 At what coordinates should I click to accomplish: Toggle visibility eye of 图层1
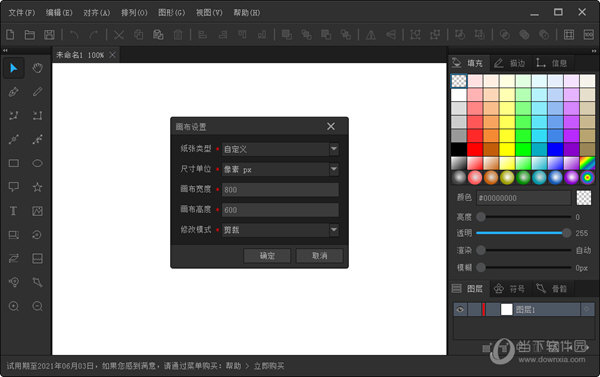click(x=460, y=310)
